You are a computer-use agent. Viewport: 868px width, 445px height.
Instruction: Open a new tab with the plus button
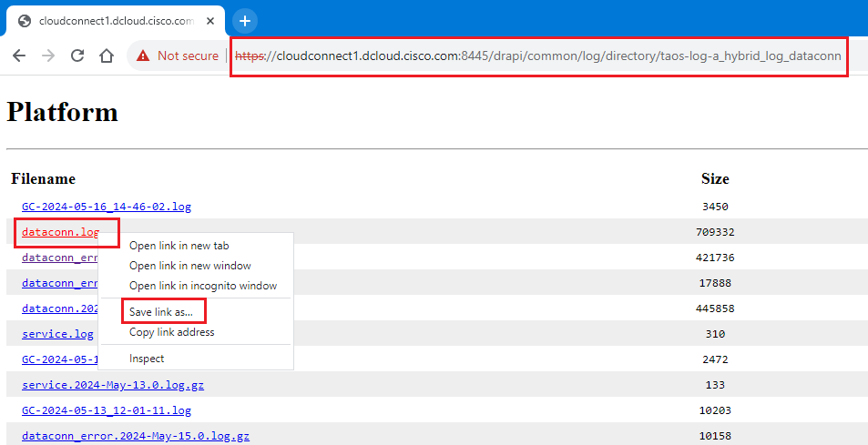pos(245,21)
